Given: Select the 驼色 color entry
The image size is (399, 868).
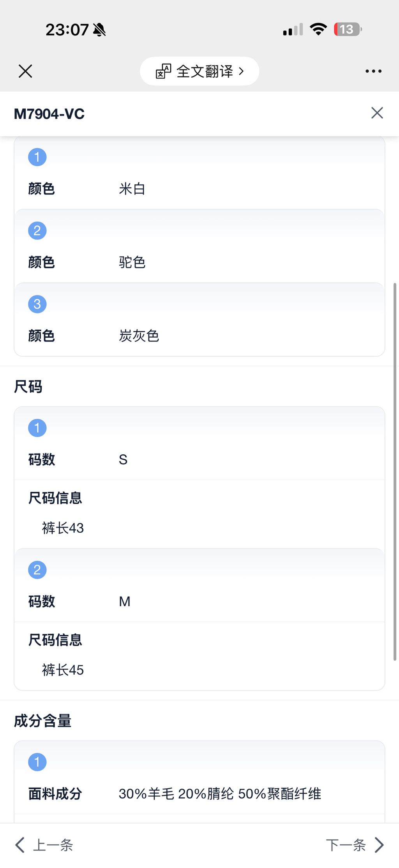Looking at the screenshot, I should coord(132,262).
